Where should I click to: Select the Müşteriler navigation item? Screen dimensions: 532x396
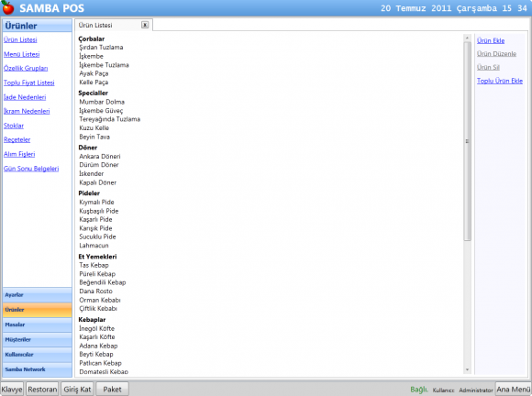[38, 339]
